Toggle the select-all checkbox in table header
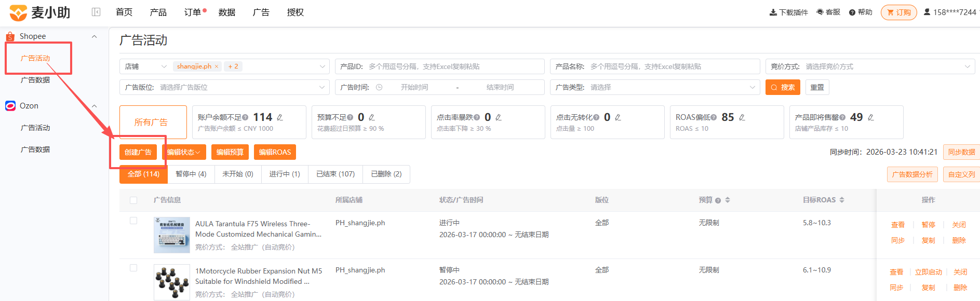980x301 pixels. pos(133,200)
